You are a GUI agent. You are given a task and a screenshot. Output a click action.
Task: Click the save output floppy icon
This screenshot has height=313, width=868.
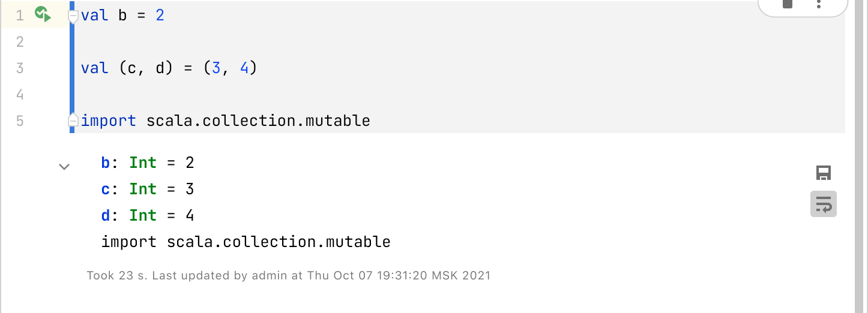point(824,173)
